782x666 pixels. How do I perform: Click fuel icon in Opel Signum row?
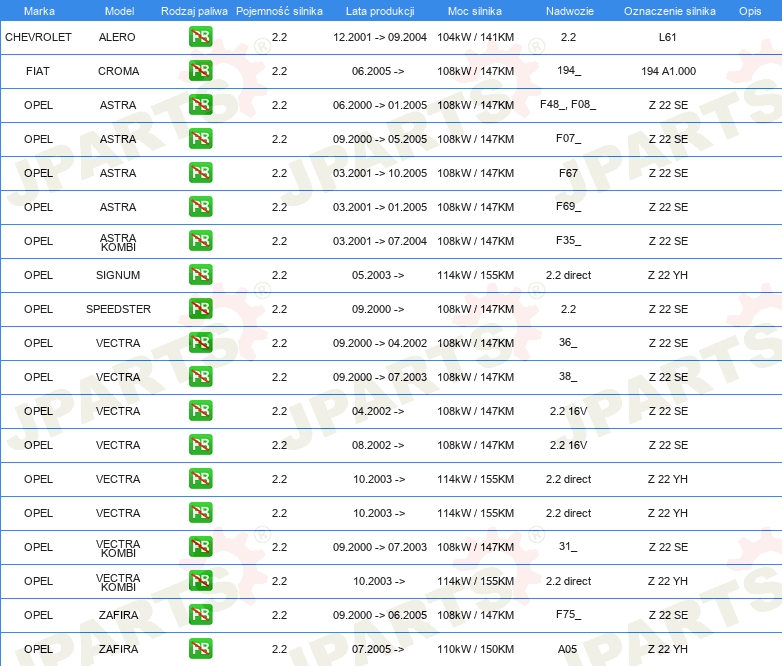200,275
